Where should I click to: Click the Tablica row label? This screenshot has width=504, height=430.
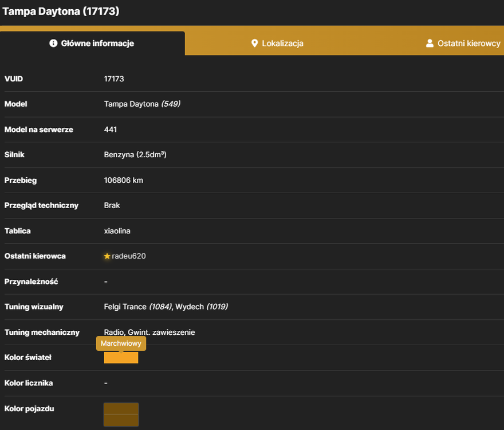click(x=18, y=231)
